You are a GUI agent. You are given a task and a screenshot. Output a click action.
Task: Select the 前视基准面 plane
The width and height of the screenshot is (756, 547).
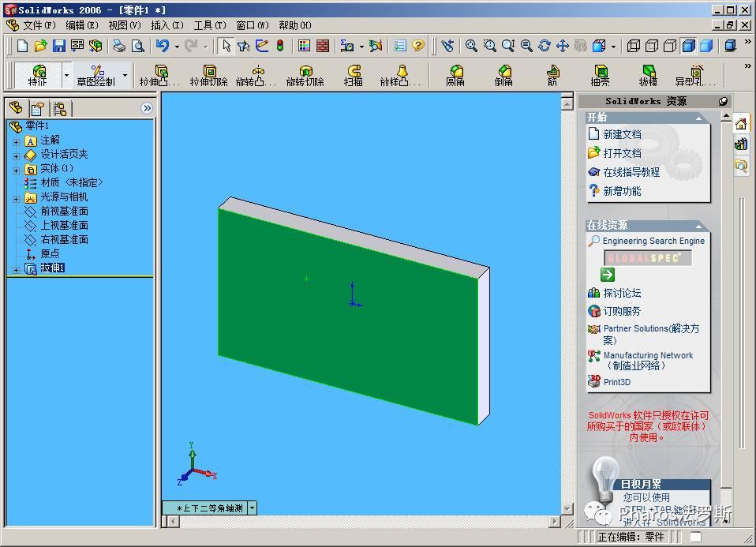tap(64, 212)
